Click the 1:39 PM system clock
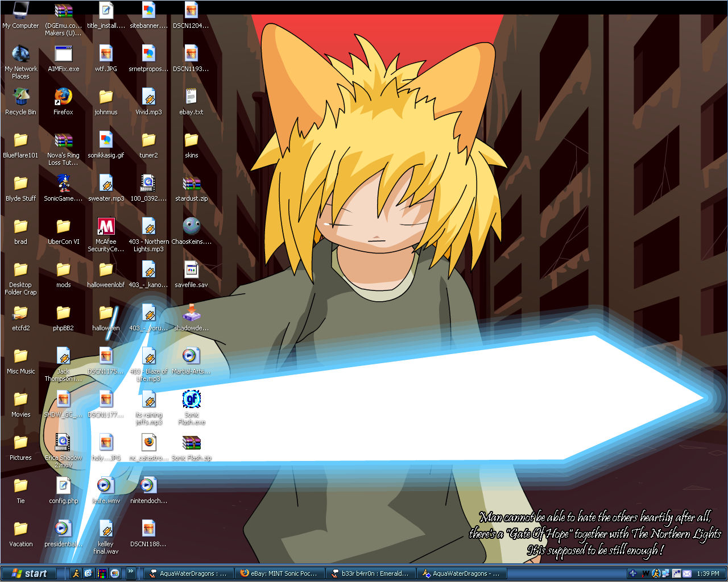This screenshot has height=582, width=728. 708,573
